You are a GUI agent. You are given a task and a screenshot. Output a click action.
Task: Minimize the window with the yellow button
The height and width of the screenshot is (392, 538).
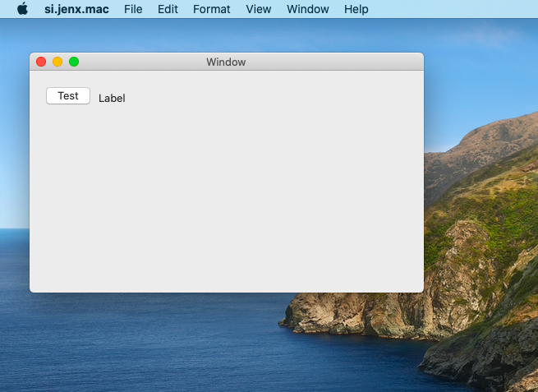(x=57, y=62)
